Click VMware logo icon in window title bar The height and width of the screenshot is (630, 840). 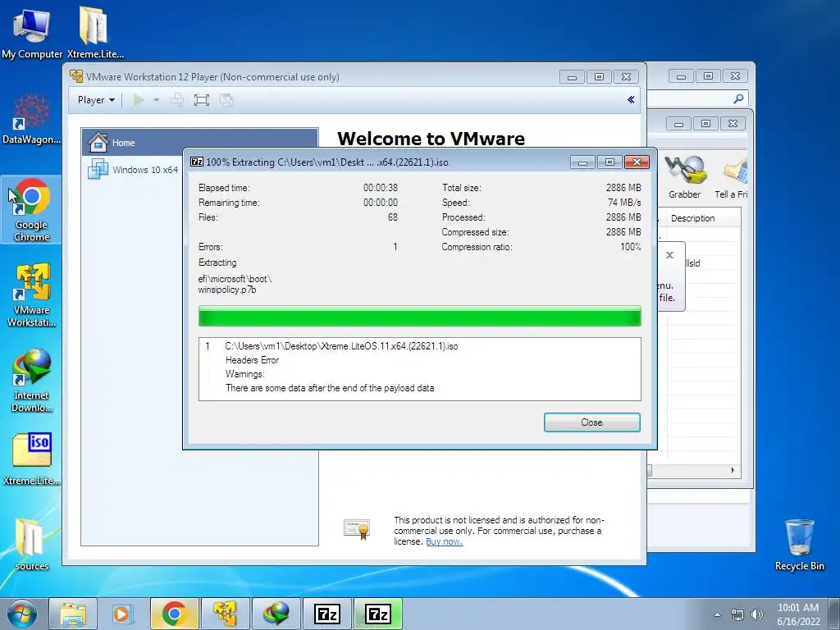76,76
